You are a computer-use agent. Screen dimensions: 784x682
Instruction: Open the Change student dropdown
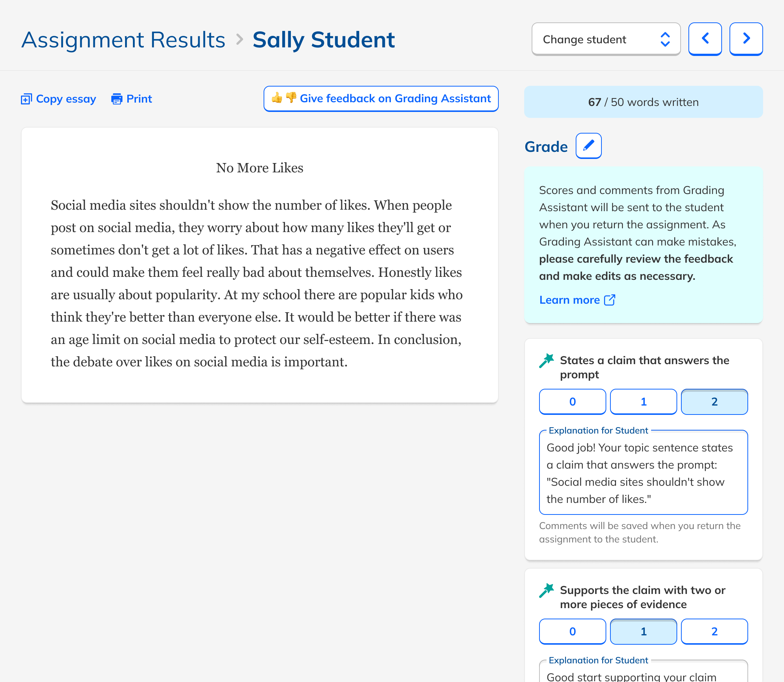click(606, 39)
